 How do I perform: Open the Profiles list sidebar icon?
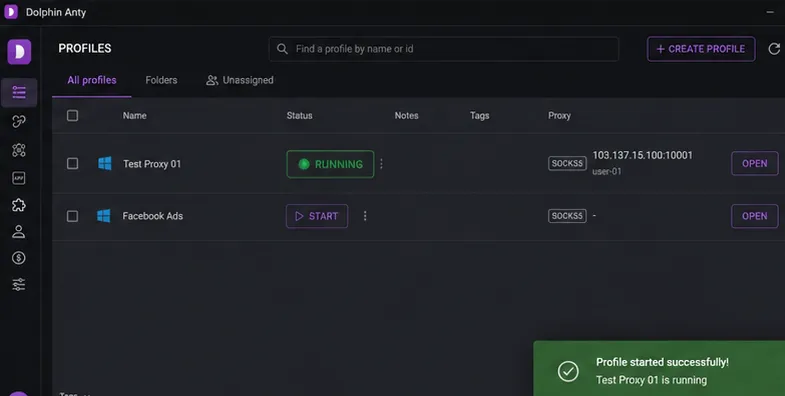click(x=19, y=92)
